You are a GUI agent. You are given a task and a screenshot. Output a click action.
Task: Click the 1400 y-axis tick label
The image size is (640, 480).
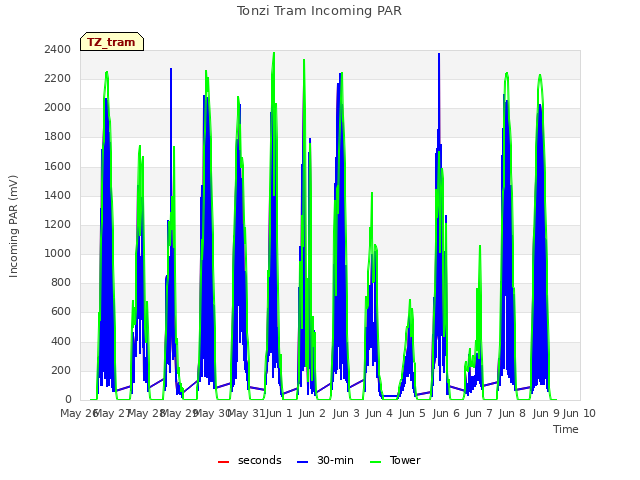pyautogui.click(x=58, y=195)
